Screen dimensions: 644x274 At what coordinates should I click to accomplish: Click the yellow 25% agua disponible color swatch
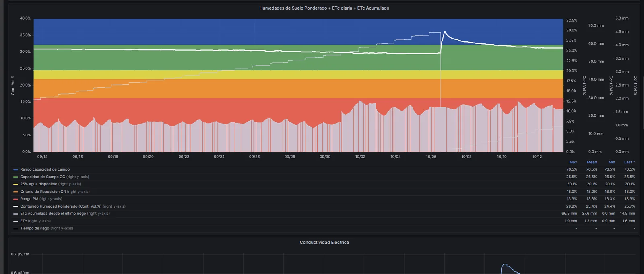[15, 184]
